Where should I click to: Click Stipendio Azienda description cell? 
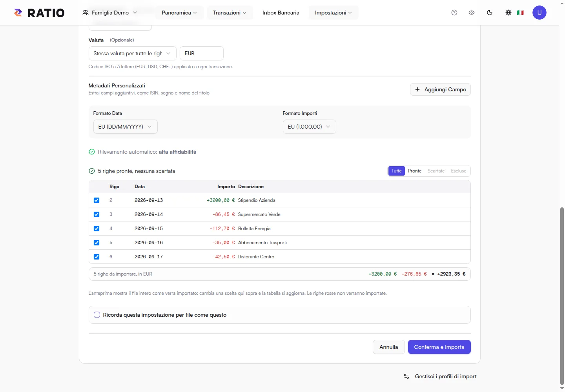(257, 200)
